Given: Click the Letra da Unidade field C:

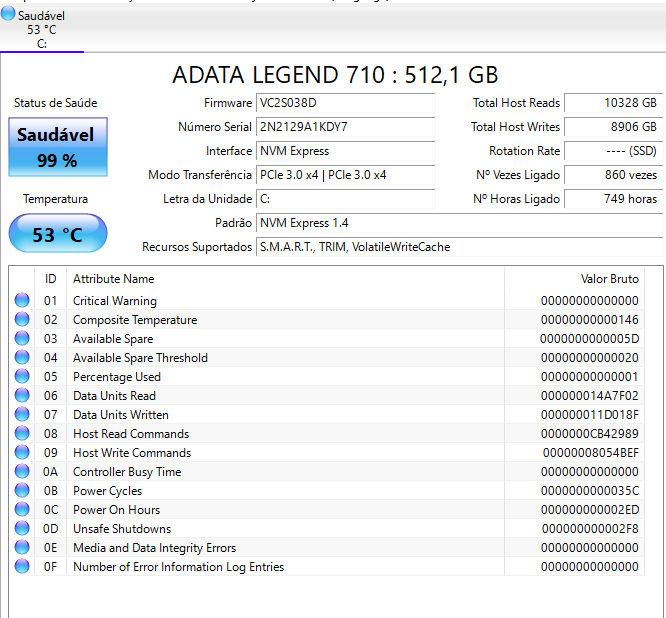Looking at the screenshot, I should (x=345, y=199).
